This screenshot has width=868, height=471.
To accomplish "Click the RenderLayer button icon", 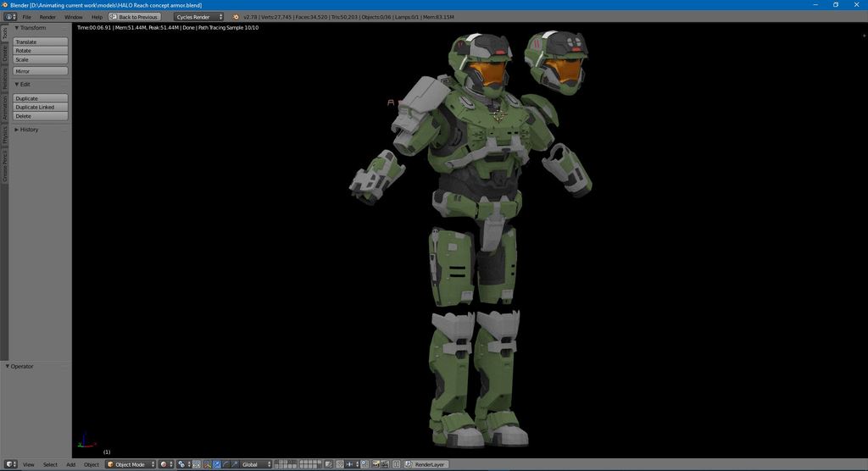I will coord(409,464).
